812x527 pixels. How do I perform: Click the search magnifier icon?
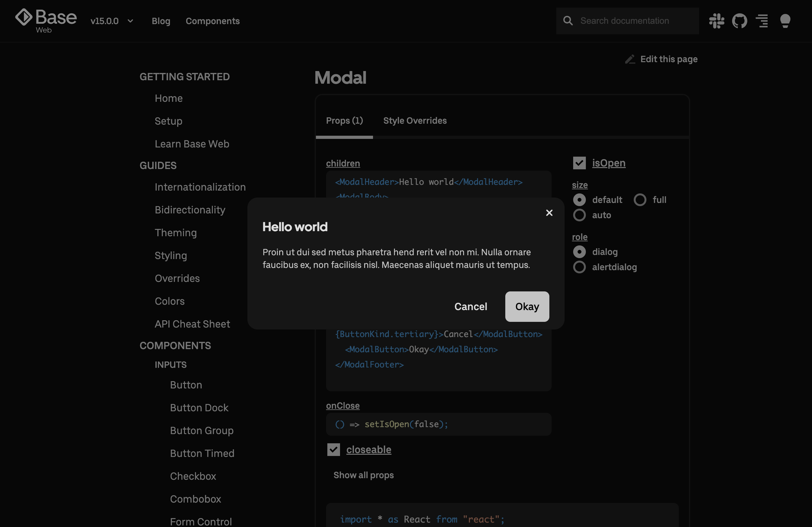tap(568, 21)
